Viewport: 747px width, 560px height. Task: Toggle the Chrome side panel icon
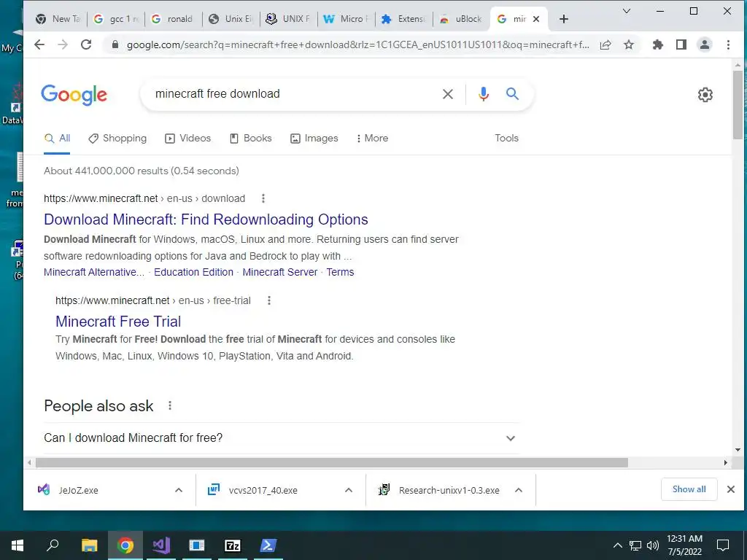coord(681,44)
